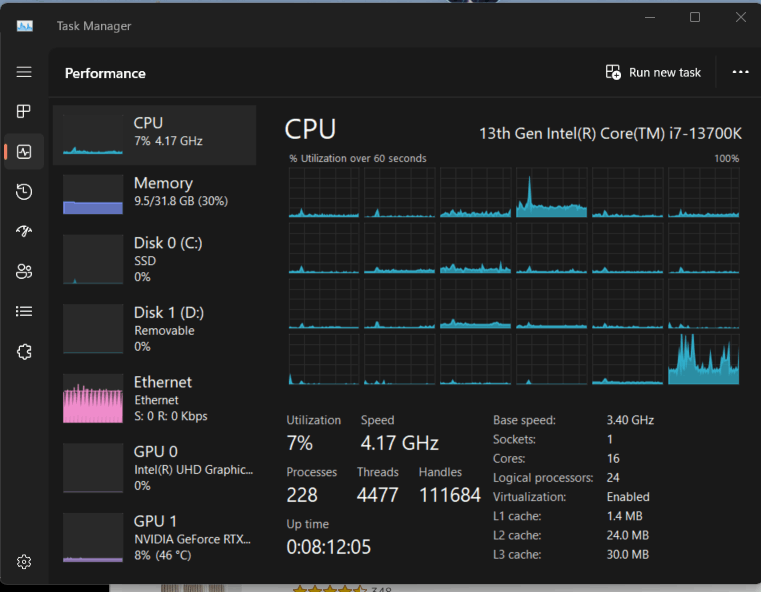Click the Cores value 16
This screenshot has width=761, height=592.
(x=613, y=459)
